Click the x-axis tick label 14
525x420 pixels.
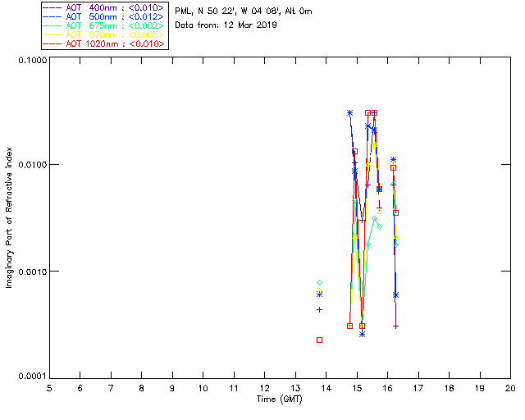coord(326,388)
